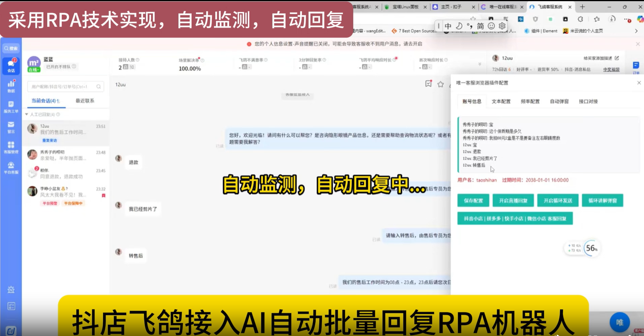Open a new browser tab with plus
The width and height of the screenshot is (644, 336).
(583, 7)
